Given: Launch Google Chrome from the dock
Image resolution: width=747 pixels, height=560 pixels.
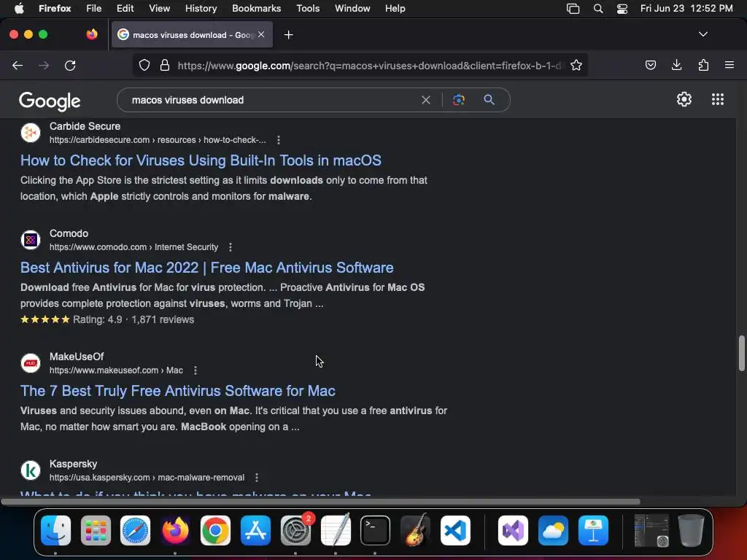Looking at the screenshot, I should click(215, 530).
